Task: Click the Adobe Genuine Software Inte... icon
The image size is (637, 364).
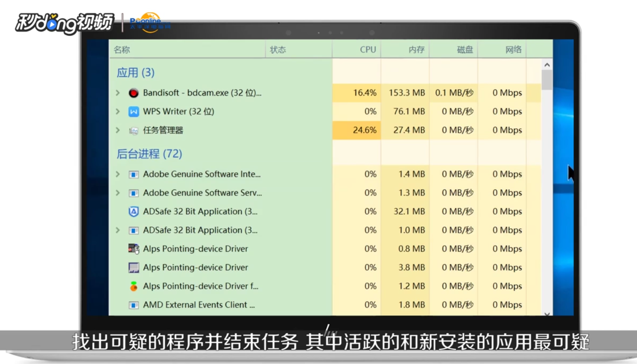Action: pos(134,175)
